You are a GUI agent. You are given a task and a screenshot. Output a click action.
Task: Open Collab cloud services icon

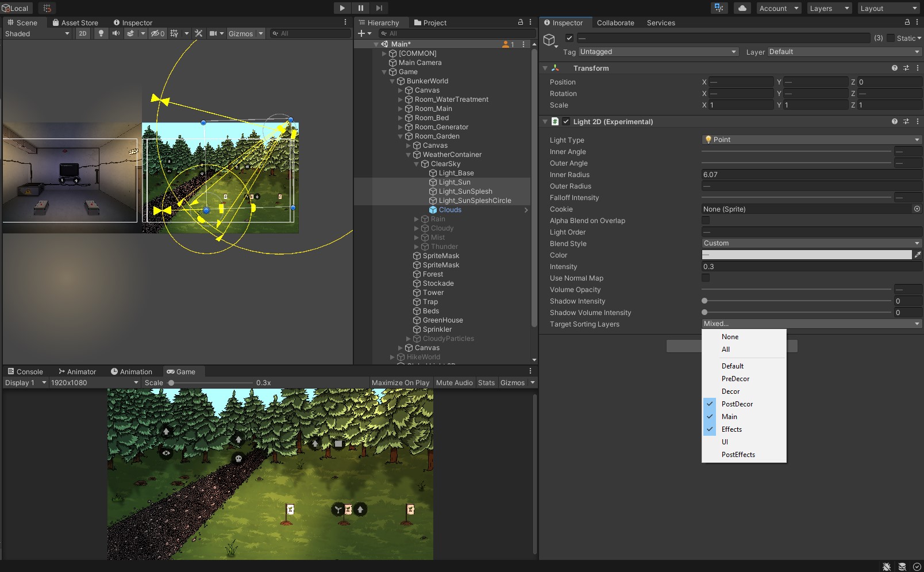coord(742,8)
